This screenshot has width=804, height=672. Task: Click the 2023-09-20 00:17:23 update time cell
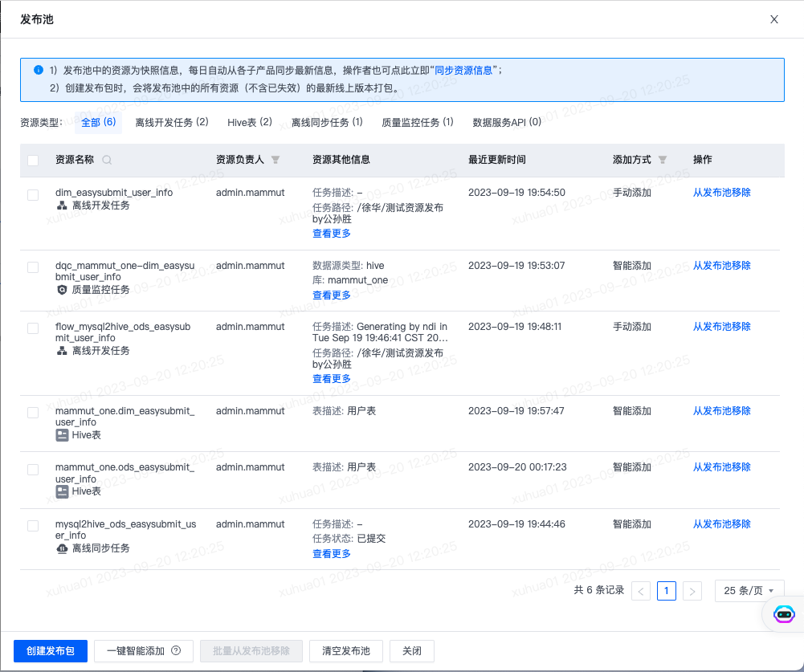517,467
